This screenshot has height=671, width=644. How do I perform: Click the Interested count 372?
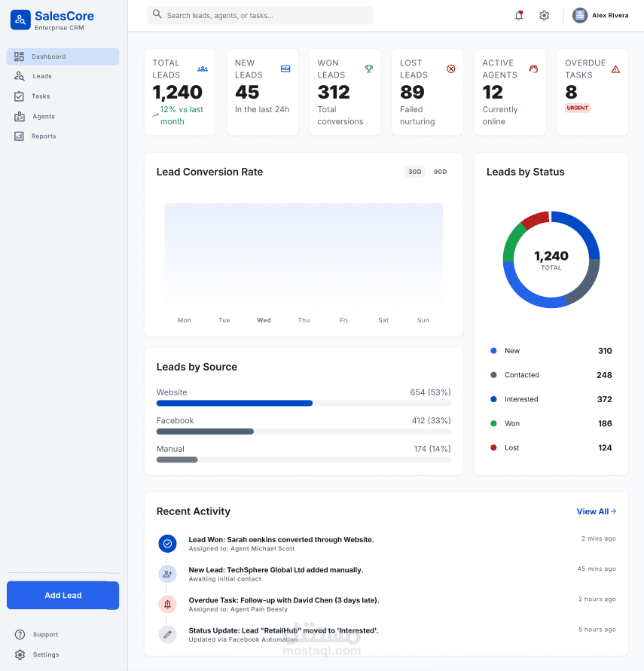click(604, 399)
